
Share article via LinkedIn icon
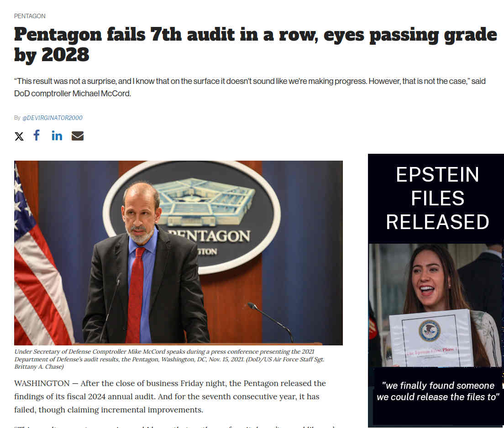coord(57,136)
